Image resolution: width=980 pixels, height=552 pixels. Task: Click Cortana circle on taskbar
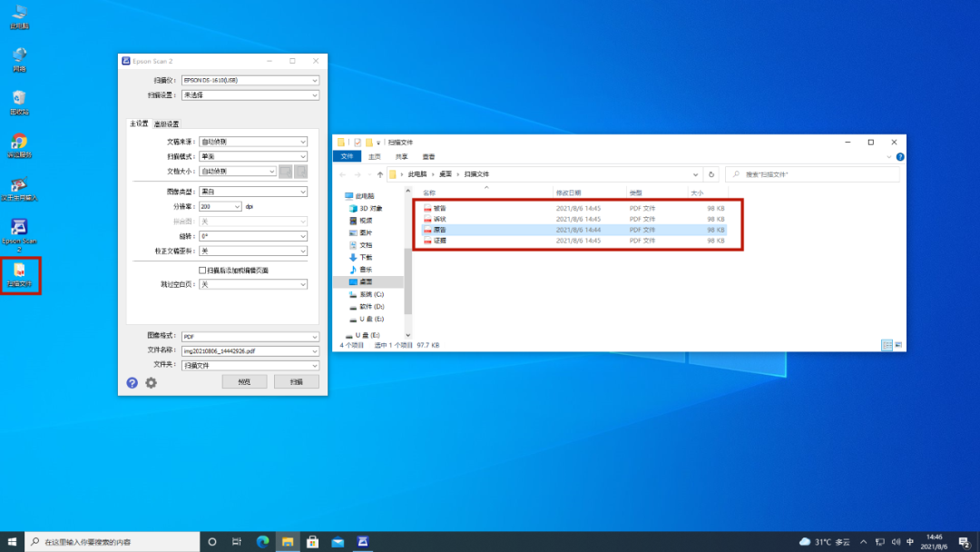coord(211,541)
